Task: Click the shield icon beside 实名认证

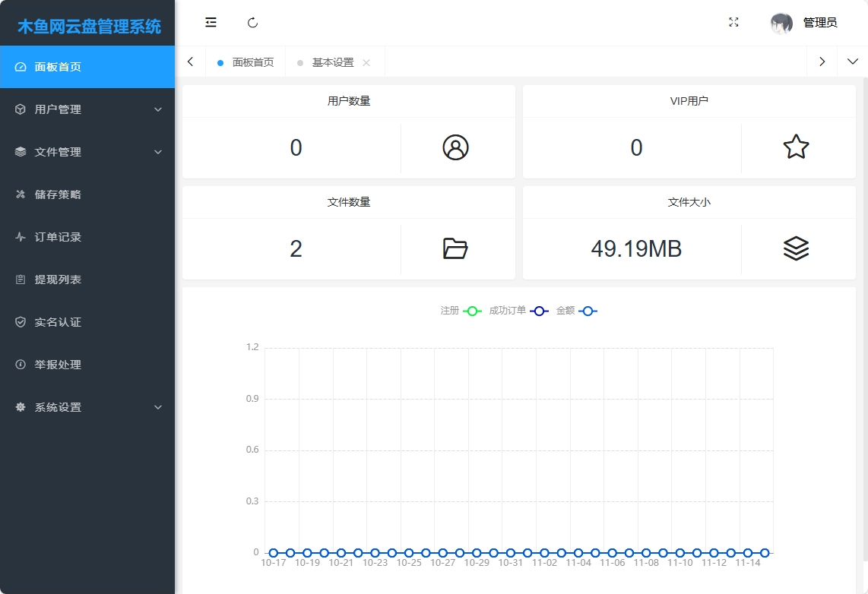Action: click(21, 322)
